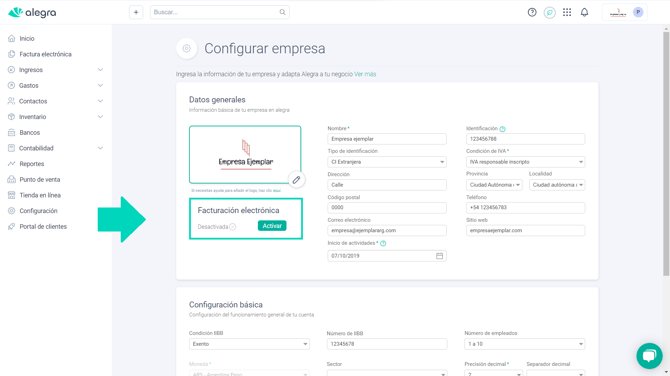Image resolution: width=670 pixels, height=376 pixels.
Task: Open the Condición de IVA dropdown
Action: (525, 162)
